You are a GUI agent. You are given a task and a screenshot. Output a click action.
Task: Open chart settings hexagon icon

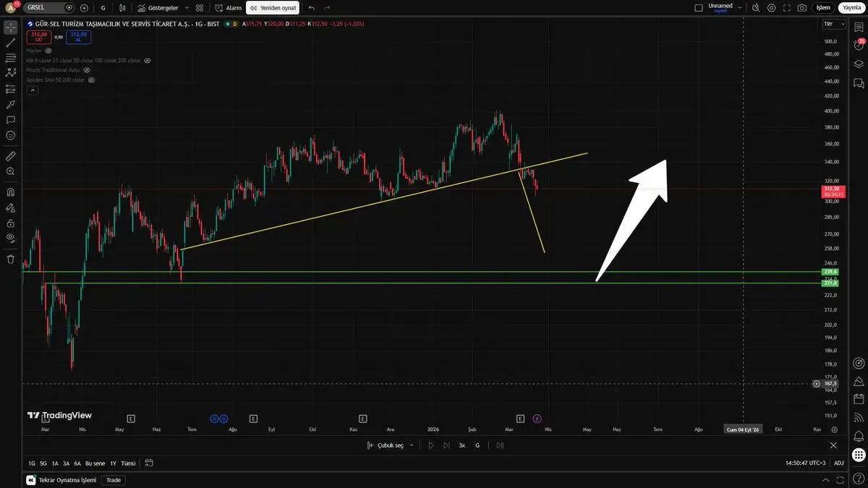point(771,7)
